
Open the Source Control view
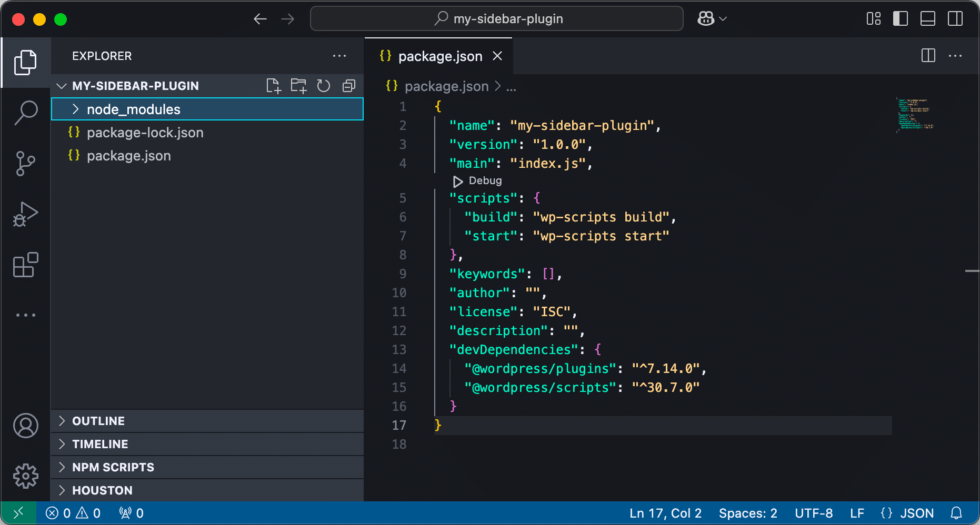pos(26,163)
